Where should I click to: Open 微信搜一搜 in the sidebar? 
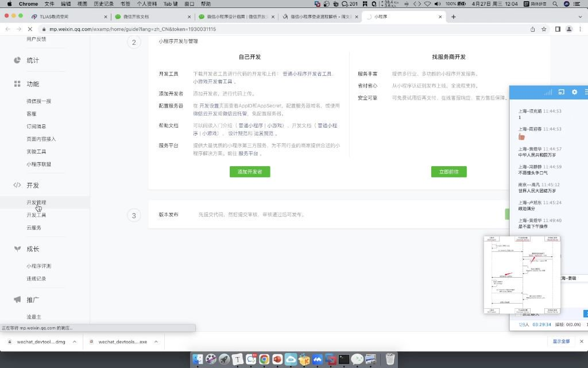(38, 101)
